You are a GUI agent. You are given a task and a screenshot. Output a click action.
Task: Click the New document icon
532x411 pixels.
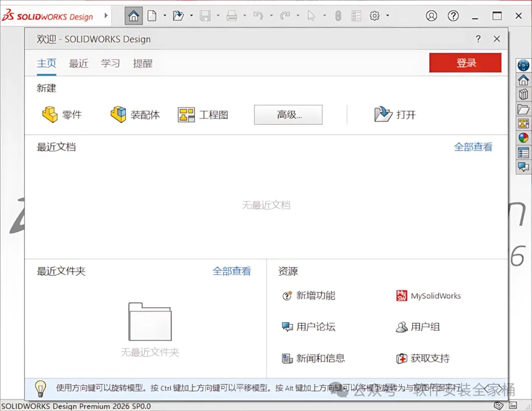click(x=152, y=16)
